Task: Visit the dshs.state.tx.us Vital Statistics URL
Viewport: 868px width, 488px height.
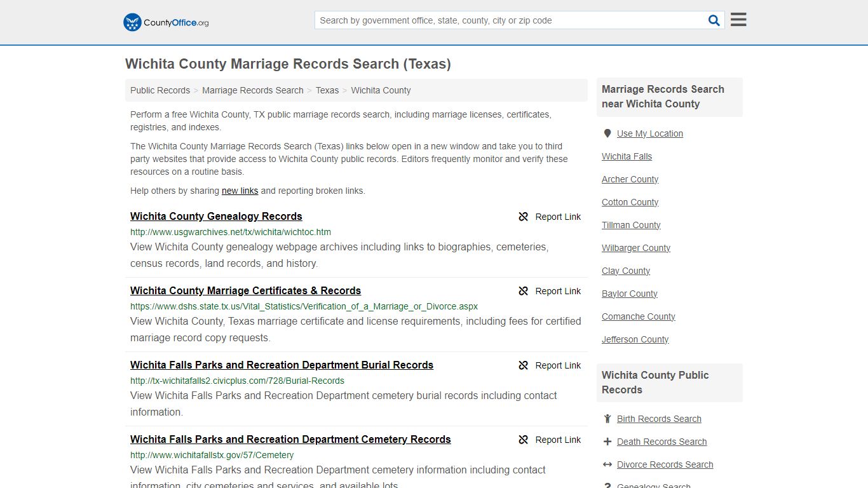Action: point(304,306)
